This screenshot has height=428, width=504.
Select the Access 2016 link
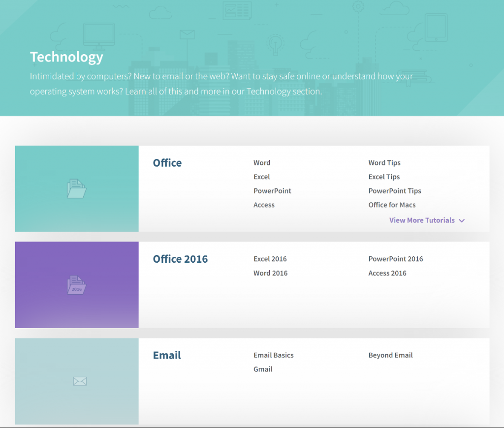387,274
